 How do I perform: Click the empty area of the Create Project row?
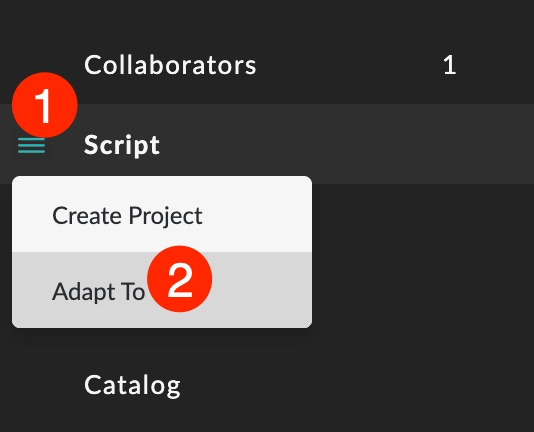pos(257,214)
